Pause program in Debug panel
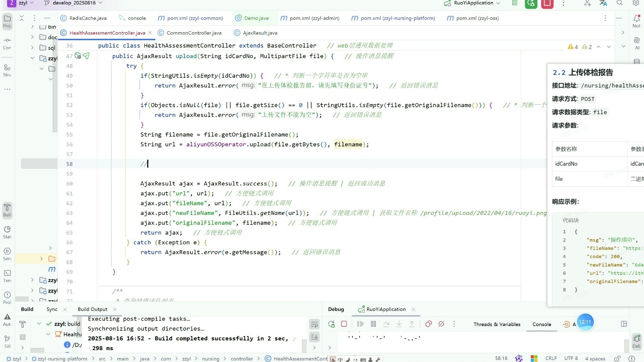 [x=373, y=324]
